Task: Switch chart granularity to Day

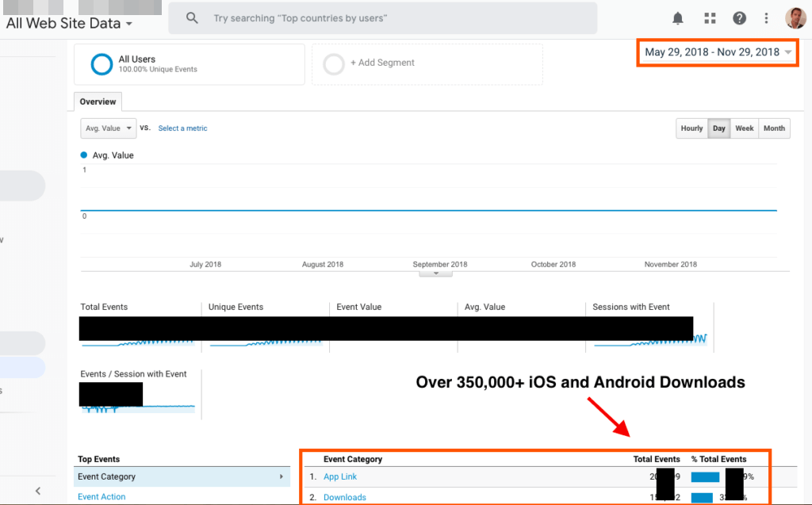Action: (x=718, y=128)
